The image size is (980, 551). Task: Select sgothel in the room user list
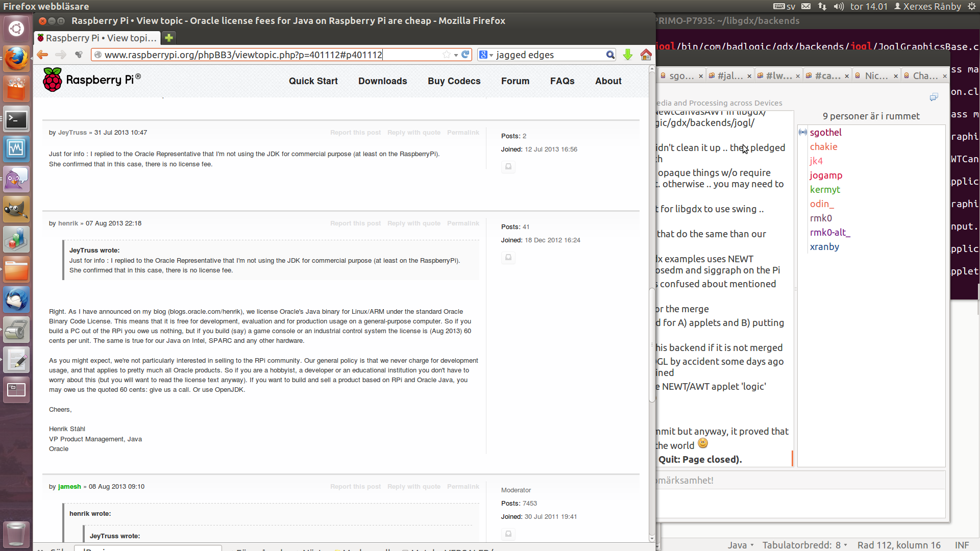click(x=825, y=133)
